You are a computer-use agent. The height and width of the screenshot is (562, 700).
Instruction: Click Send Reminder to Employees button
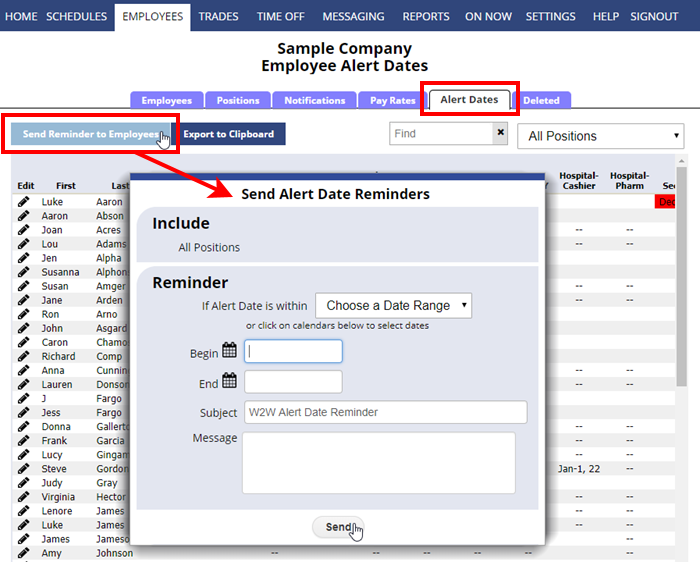click(x=90, y=134)
